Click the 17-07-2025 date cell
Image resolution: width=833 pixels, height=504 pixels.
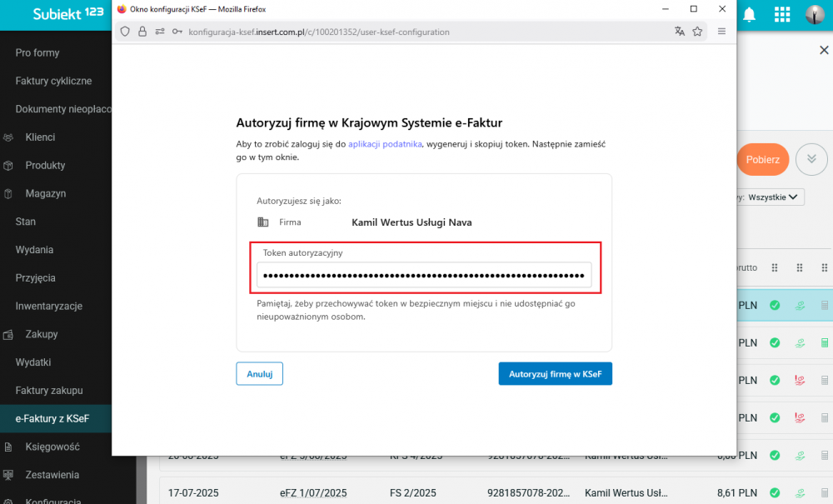point(193,493)
